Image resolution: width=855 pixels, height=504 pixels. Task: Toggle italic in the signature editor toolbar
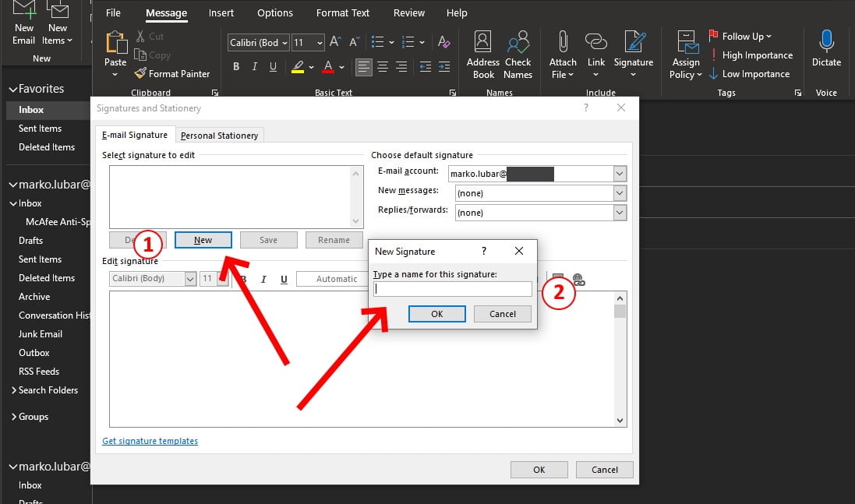[x=264, y=279]
